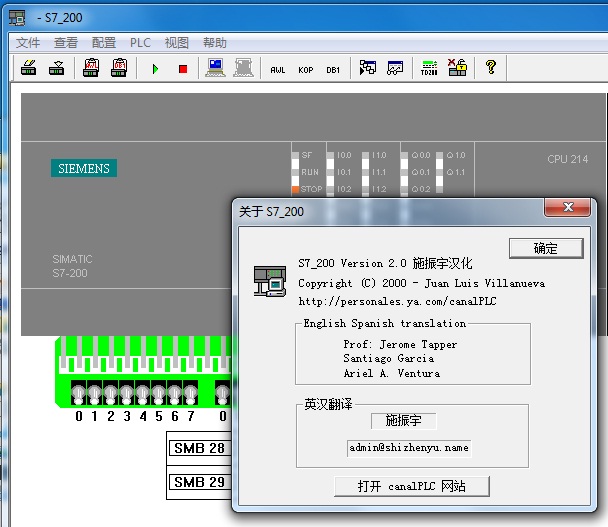Image resolution: width=608 pixels, height=527 pixels.
Task: Click the PLC padlock icon with red X
Action: click(457, 67)
